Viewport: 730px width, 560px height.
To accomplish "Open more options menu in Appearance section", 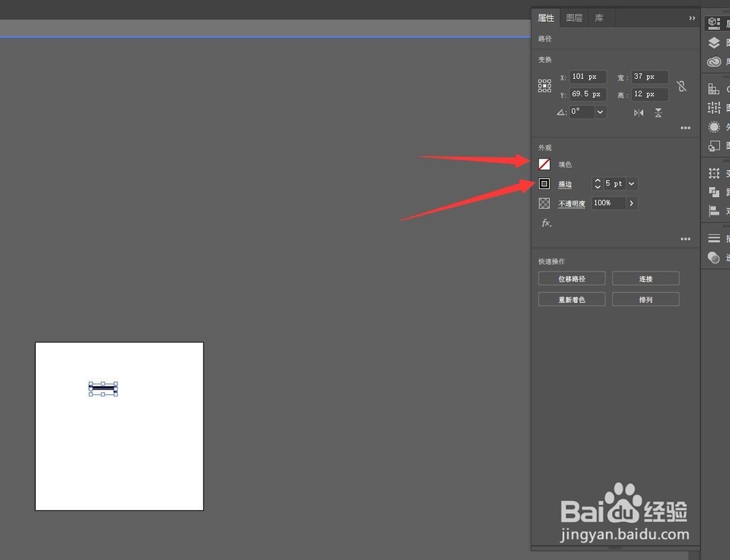I will click(685, 239).
